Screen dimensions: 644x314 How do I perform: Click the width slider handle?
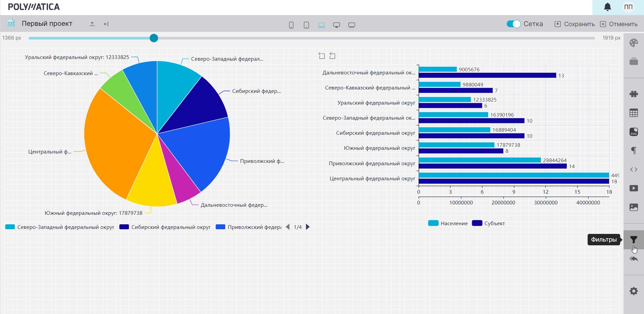154,38
